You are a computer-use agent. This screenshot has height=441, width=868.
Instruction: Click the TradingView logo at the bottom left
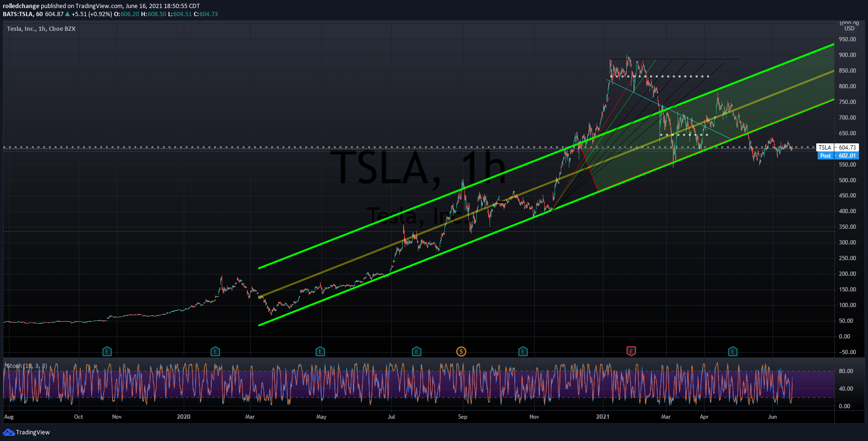tap(26, 432)
